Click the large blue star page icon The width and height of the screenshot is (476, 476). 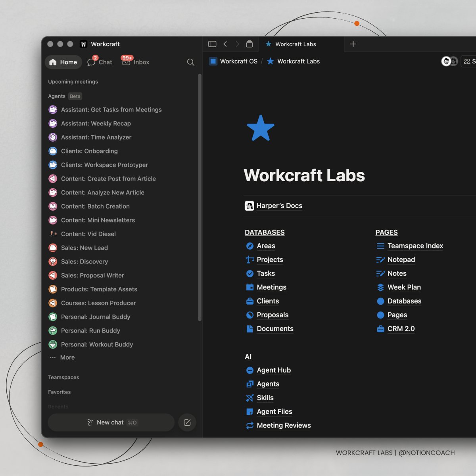(x=261, y=128)
